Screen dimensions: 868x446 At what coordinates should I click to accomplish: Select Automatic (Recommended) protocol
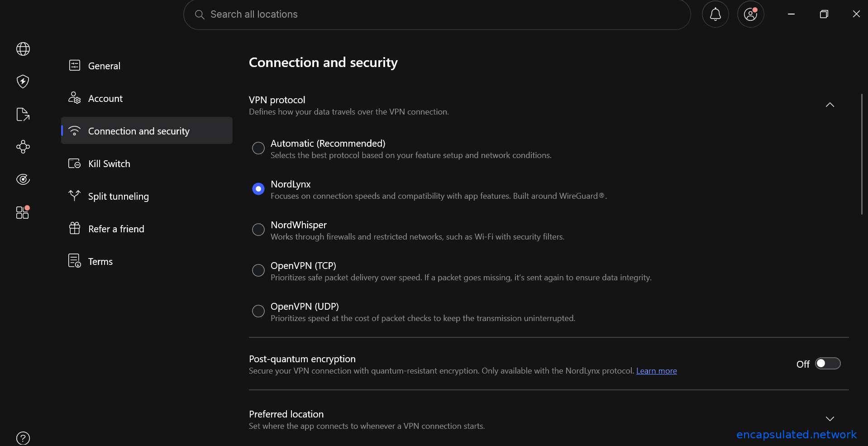point(258,148)
